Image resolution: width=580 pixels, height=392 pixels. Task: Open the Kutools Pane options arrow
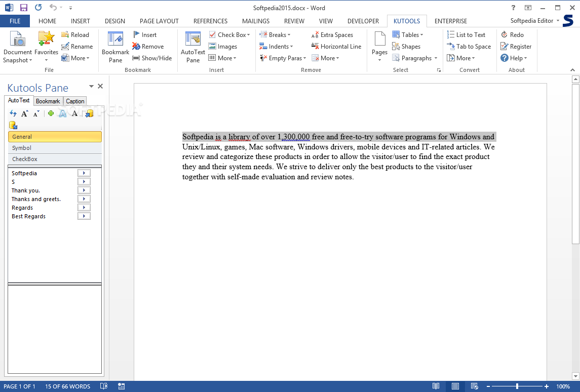[91, 86]
